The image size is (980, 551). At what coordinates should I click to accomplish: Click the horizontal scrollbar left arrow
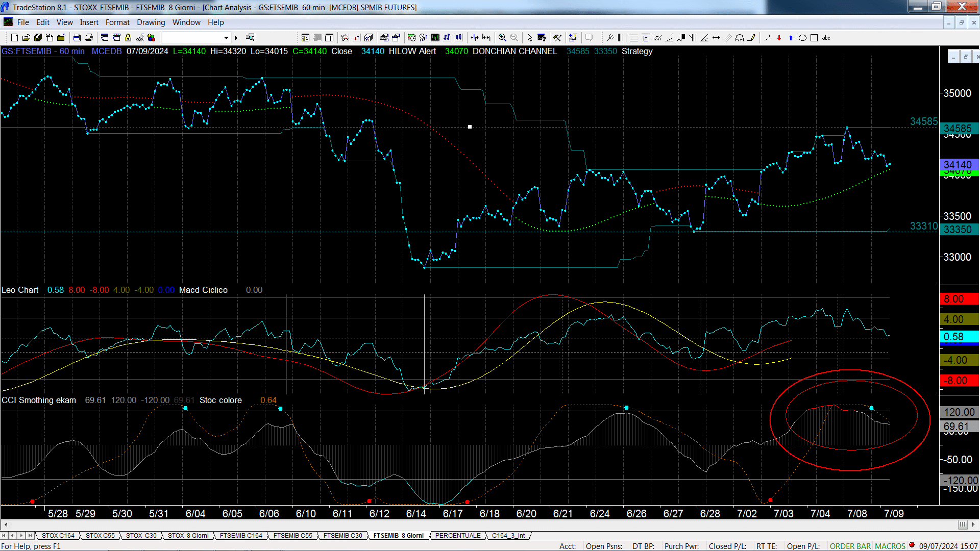5,524
